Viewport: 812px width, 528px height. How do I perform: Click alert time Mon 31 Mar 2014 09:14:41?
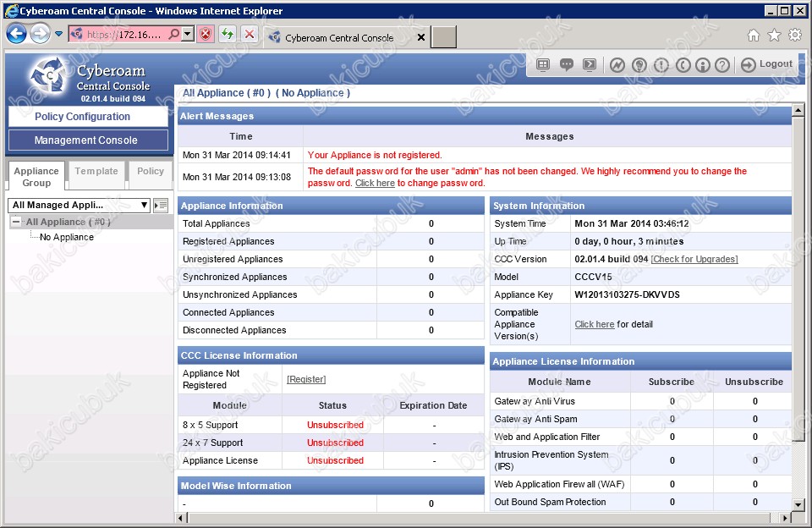point(237,155)
